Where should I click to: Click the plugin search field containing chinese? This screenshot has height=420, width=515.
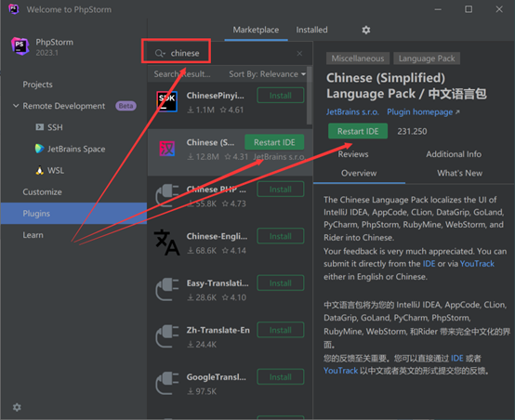pos(230,53)
